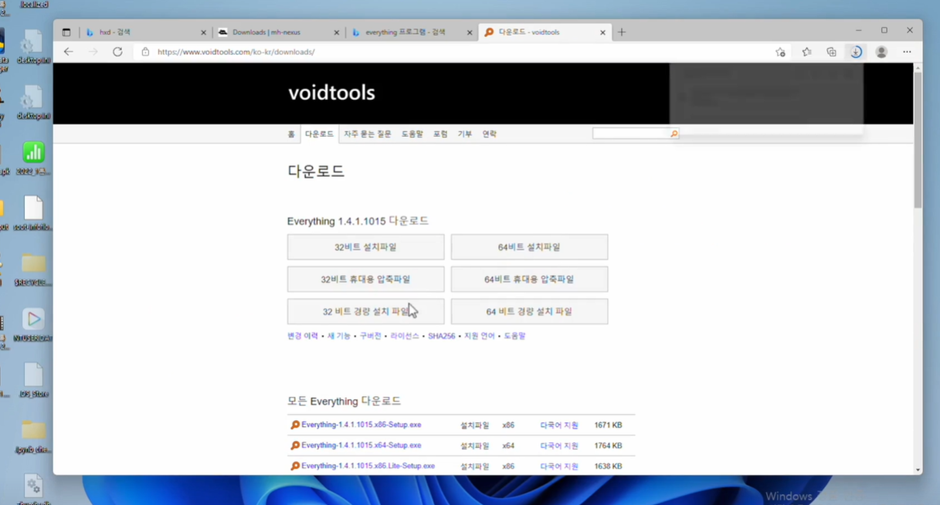Download '64비트 설치파일'
940x505 pixels.
pos(529,247)
